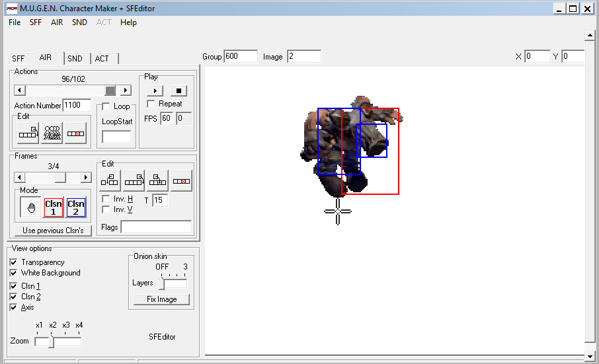Play the animation
The width and height of the screenshot is (599, 364).
155,91
